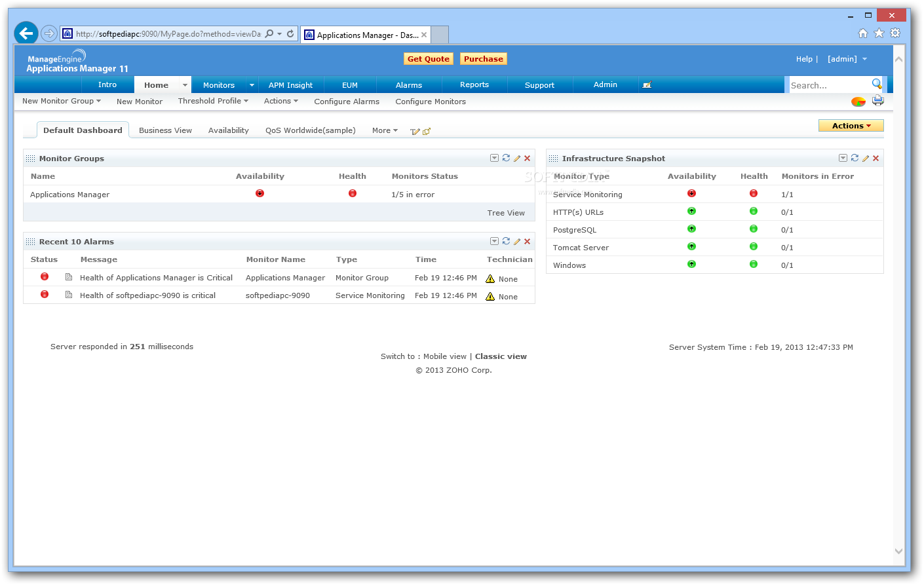Viewport: 924px width, 585px height.
Task: Refresh the Recent 10 Alarms widget
Action: coord(506,241)
